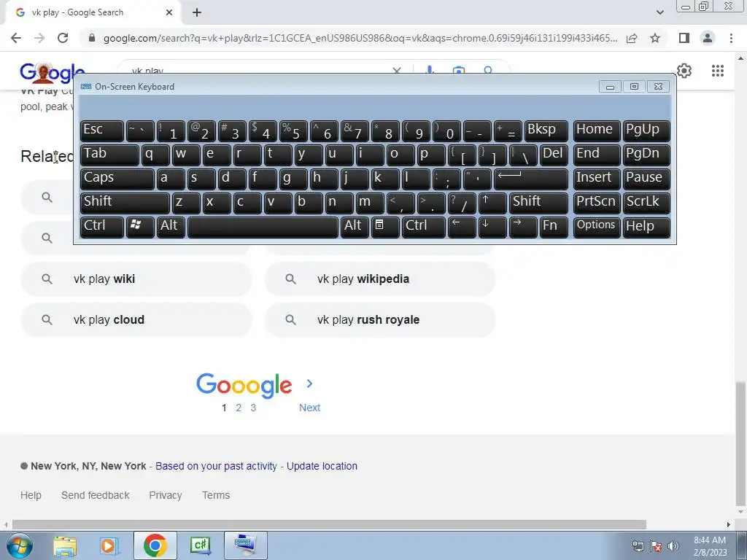Toggle the left Shift key
Screen dimensions: 747x560
coord(125,203)
